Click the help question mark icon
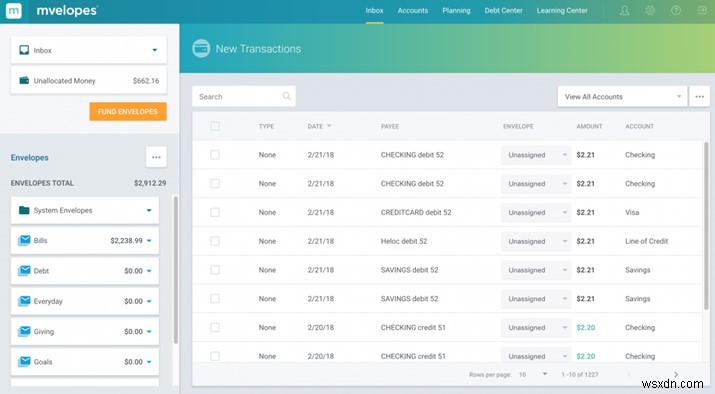 coord(676,10)
